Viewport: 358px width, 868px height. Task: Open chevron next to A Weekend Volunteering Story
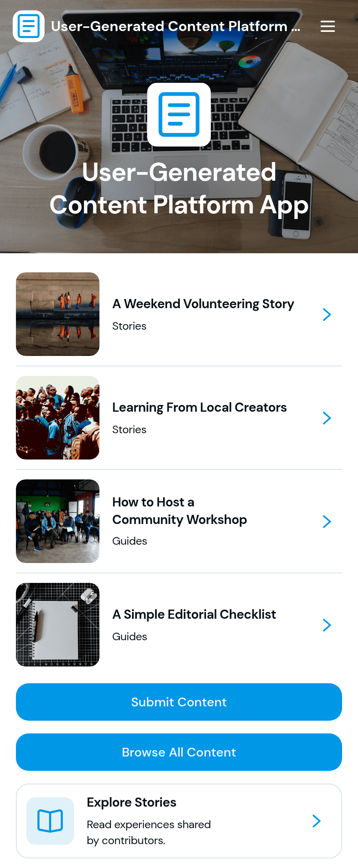point(327,315)
